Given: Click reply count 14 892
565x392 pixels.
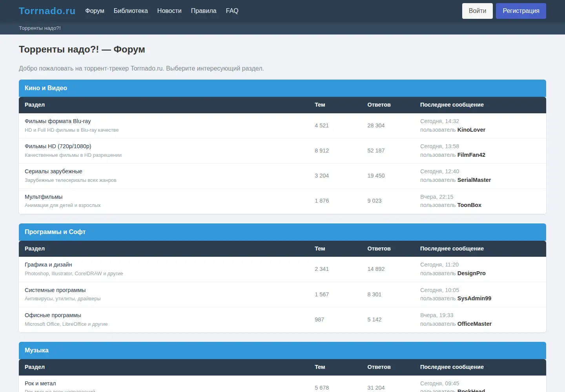Looking at the screenshot, I should (x=376, y=269).
